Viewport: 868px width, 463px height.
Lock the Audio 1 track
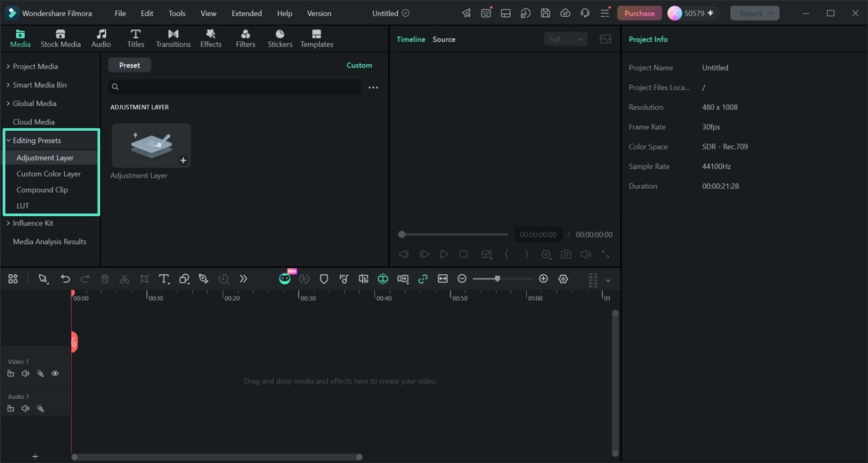click(x=11, y=408)
